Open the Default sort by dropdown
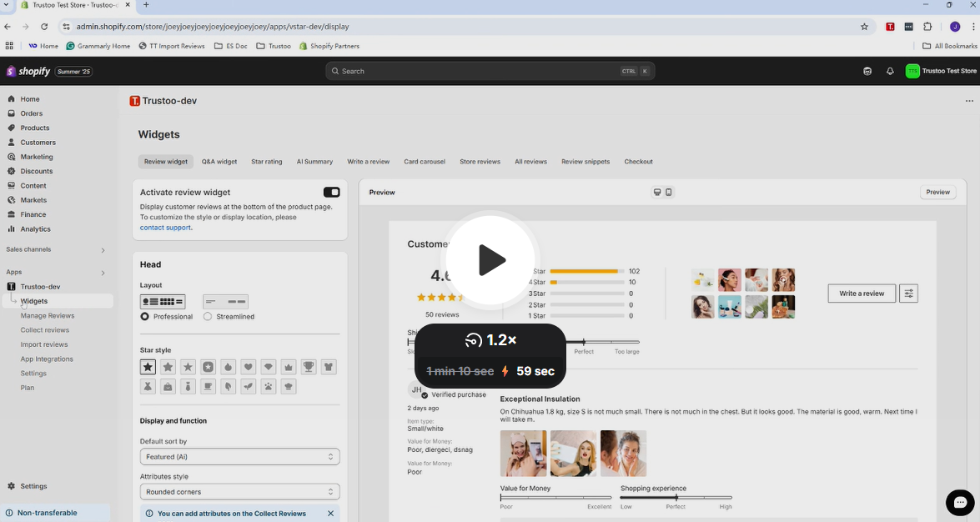The height and width of the screenshot is (522, 980). coord(239,457)
